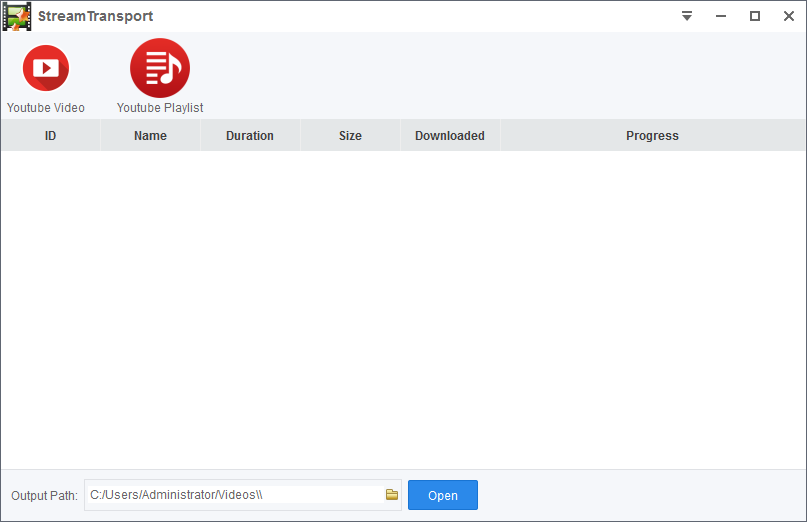
Task: Click the Youtube Video text label
Action: point(46,108)
